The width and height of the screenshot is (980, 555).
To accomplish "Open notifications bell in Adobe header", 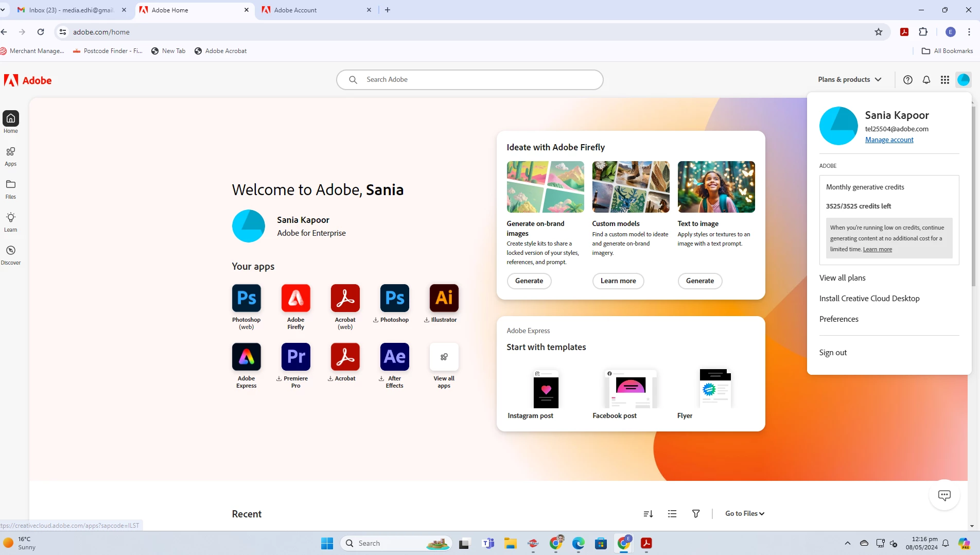I will pyautogui.click(x=926, y=80).
